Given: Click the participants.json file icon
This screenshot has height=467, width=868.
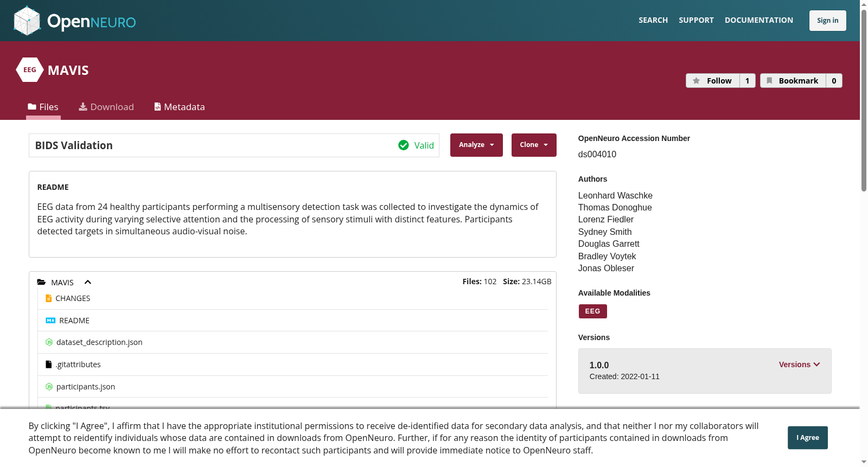Looking at the screenshot, I should pyautogui.click(x=49, y=387).
